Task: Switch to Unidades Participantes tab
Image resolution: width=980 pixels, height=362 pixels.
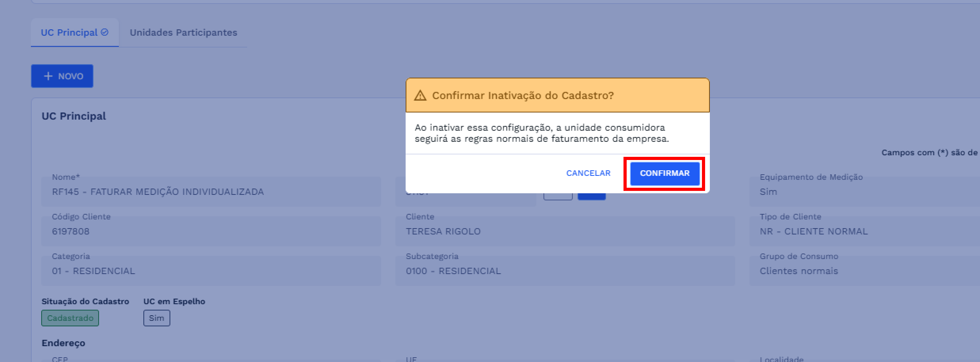Action: tap(183, 32)
